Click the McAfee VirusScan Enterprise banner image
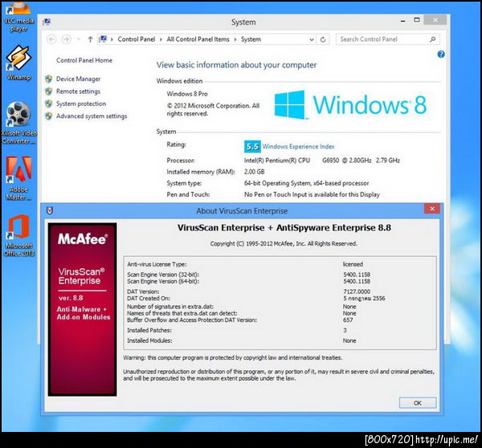 (x=82, y=309)
